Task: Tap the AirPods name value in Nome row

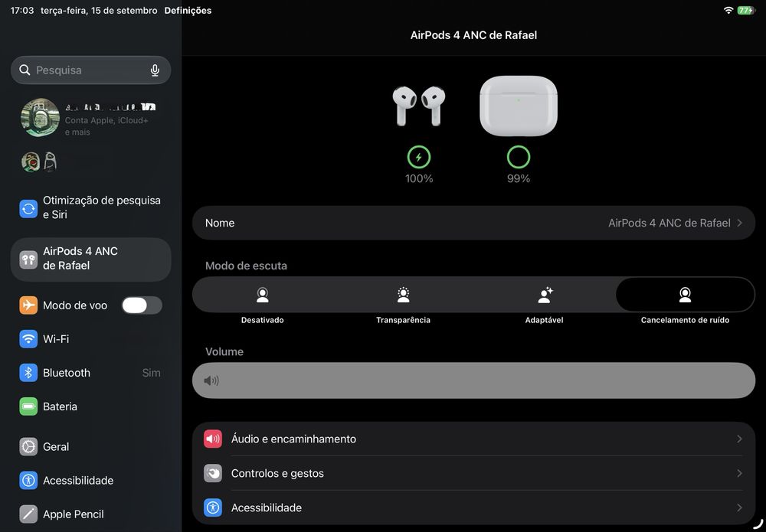Action: (x=669, y=223)
